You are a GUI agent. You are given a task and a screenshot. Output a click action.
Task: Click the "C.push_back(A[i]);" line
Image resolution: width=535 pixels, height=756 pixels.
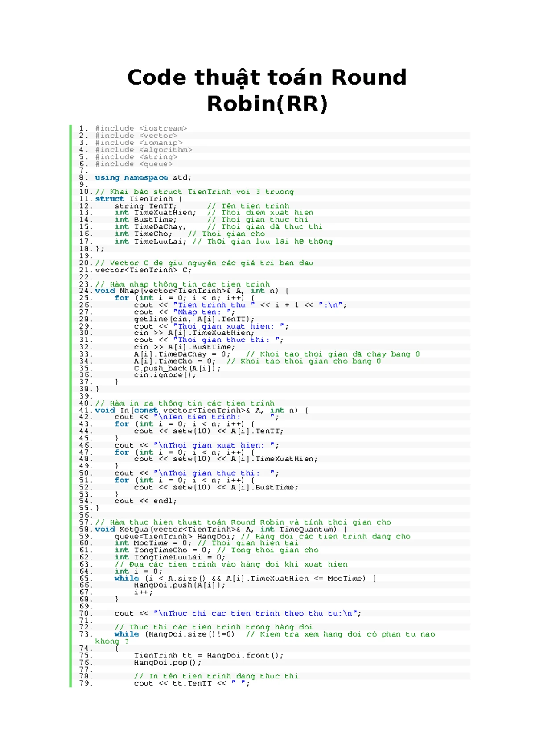pos(177,368)
